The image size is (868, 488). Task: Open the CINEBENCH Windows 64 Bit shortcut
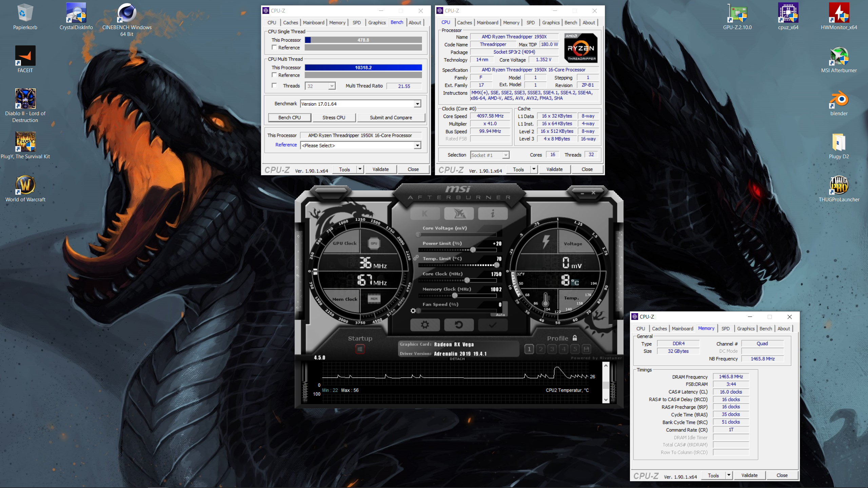[x=127, y=20]
